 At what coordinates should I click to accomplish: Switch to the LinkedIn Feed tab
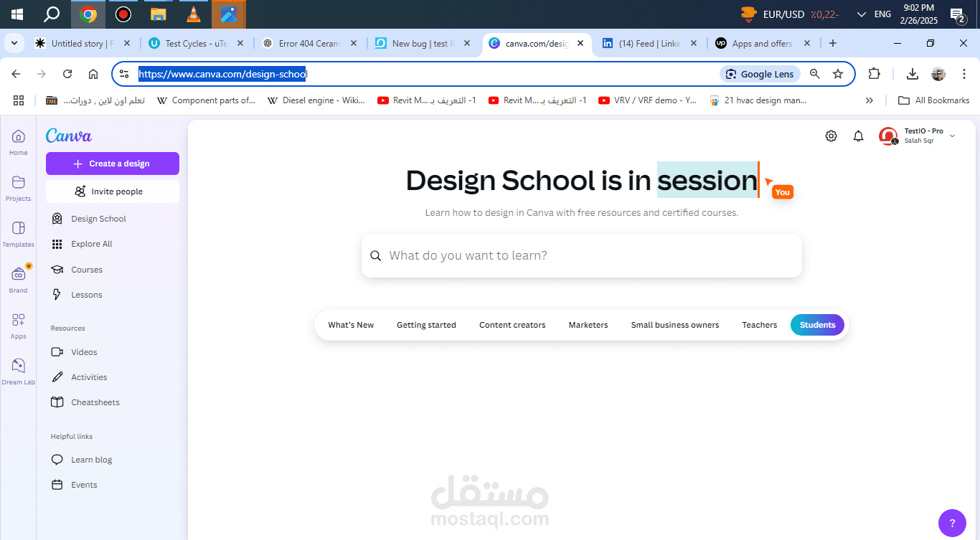click(651, 43)
